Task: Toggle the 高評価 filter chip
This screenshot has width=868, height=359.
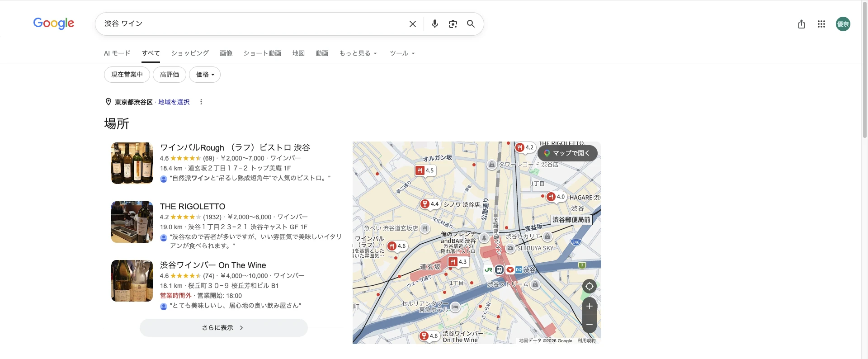Action: pos(170,75)
